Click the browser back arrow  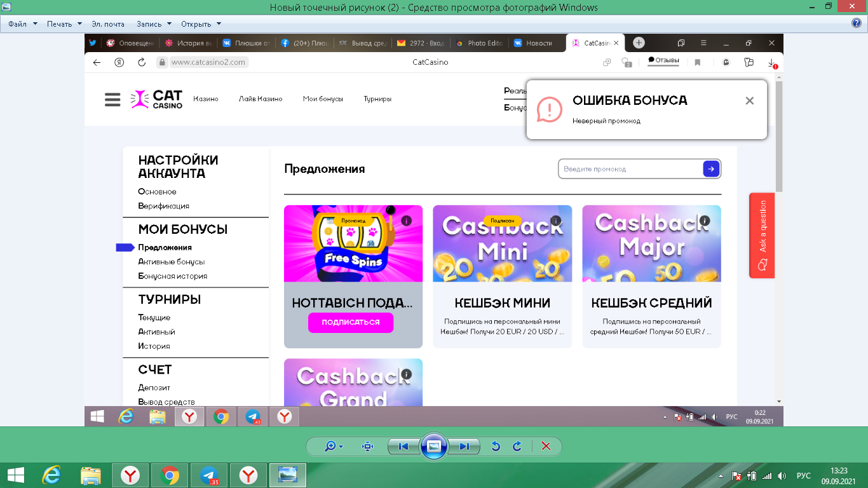tap(97, 62)
